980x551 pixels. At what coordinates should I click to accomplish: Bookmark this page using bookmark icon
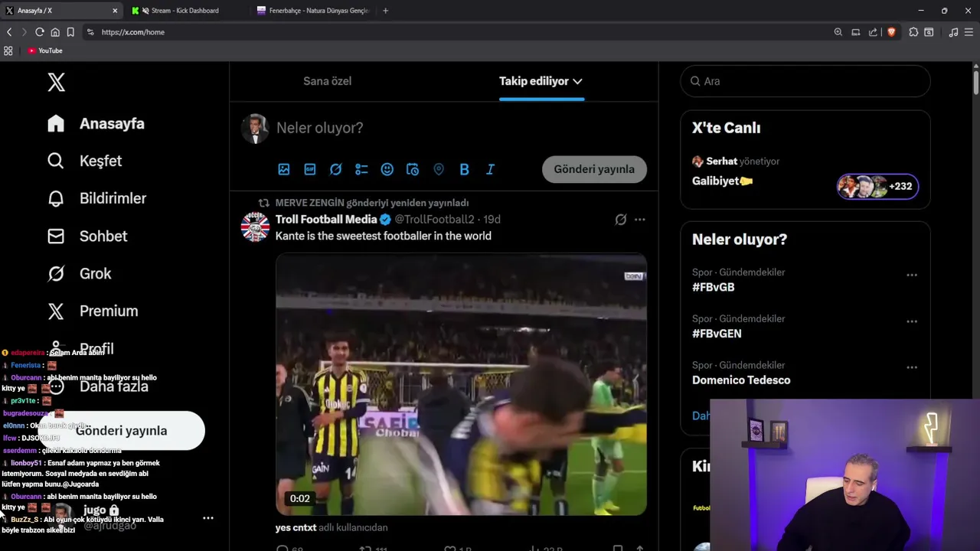(70, 32)
